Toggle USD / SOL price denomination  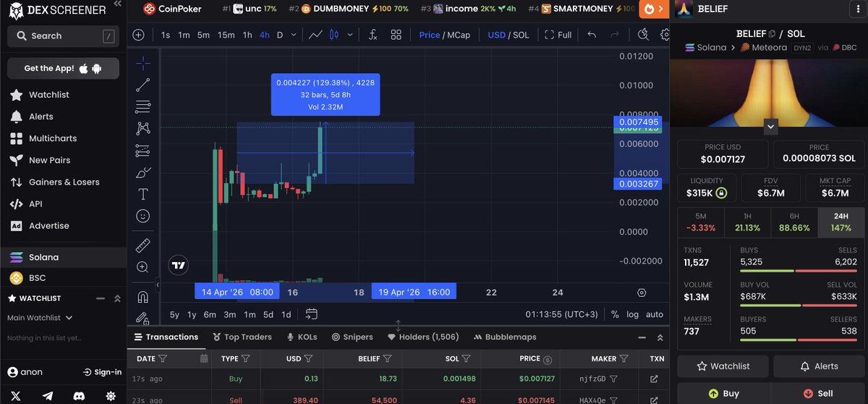click(x=508, y=35)
